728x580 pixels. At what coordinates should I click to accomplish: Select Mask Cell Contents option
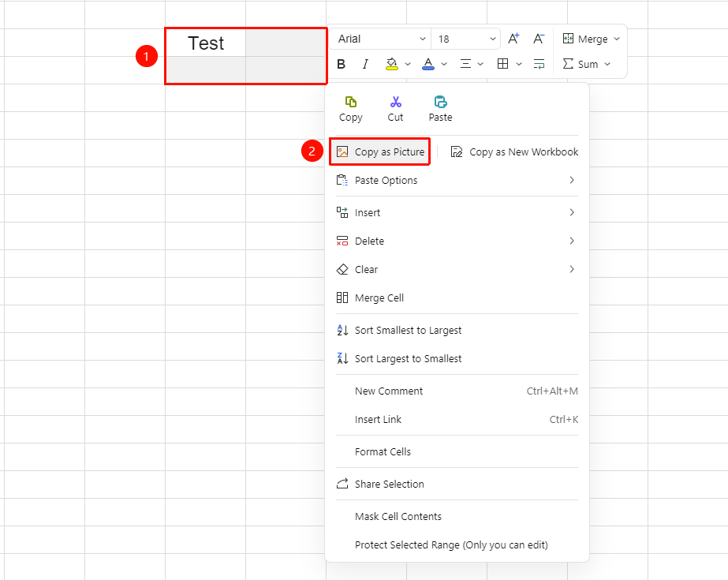click(457, 516)
